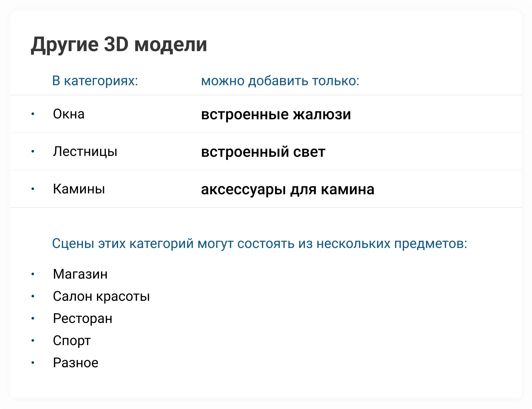The image size is (532, 409).
Task: Click the bullet beside "Камины"
Action: 33,189
